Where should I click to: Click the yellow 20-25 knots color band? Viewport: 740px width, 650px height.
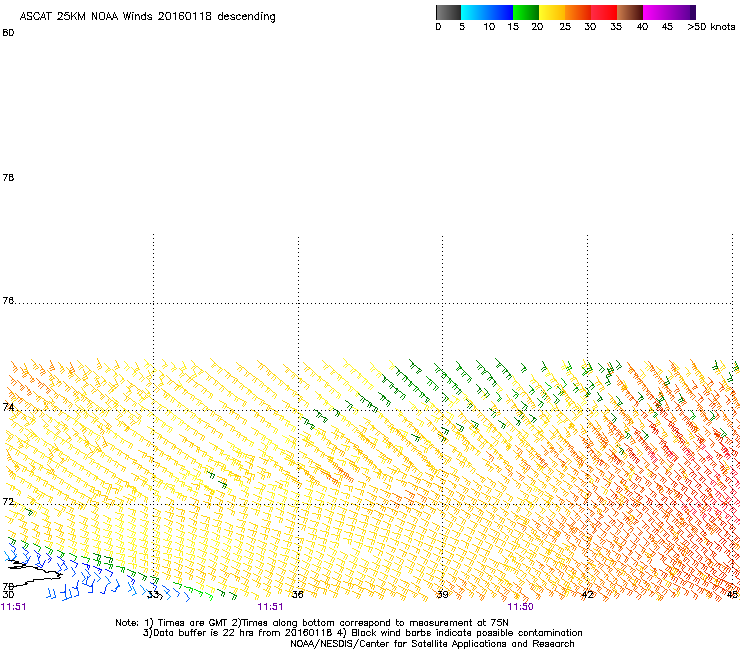coord(552,12)
